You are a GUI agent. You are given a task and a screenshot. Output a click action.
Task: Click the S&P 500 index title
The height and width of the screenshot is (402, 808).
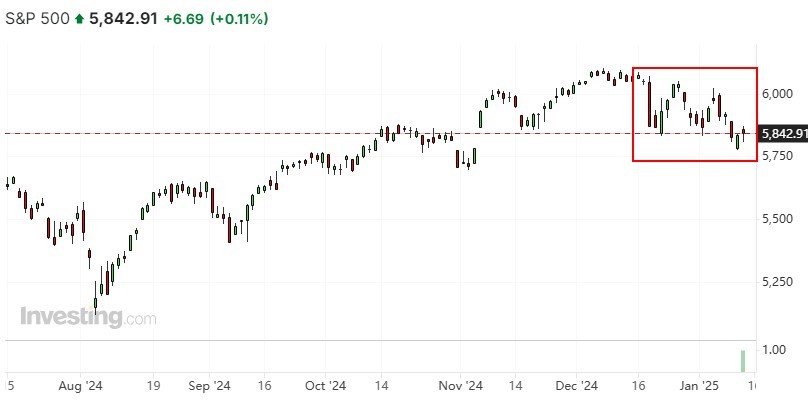pyautogui.click(x=38, y=19)
